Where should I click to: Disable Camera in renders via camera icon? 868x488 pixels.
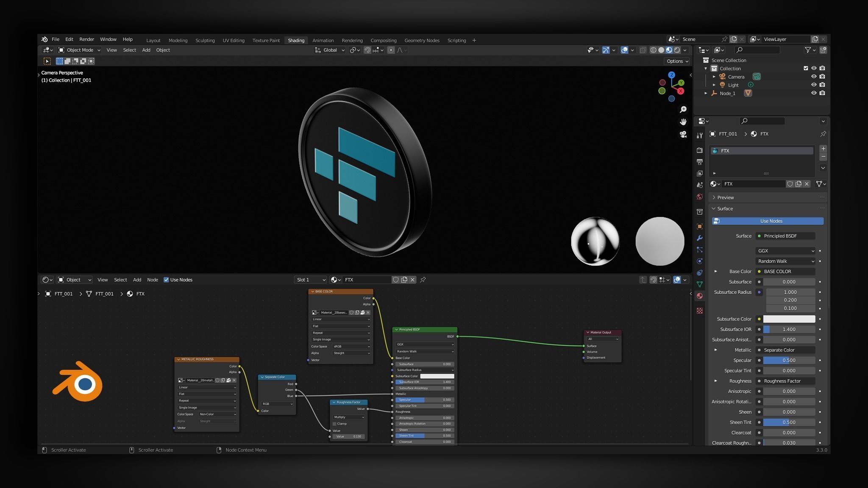click(x=822, y=77)
